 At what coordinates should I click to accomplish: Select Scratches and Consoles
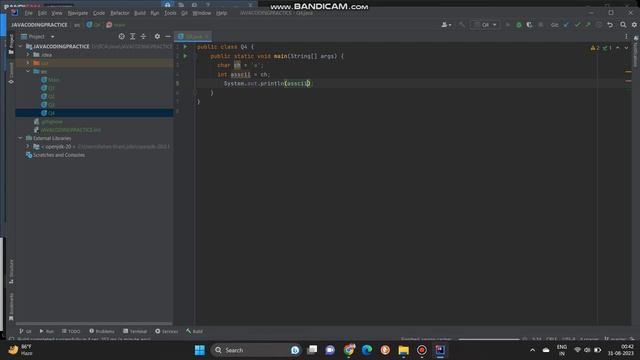[x=55, y=155]
